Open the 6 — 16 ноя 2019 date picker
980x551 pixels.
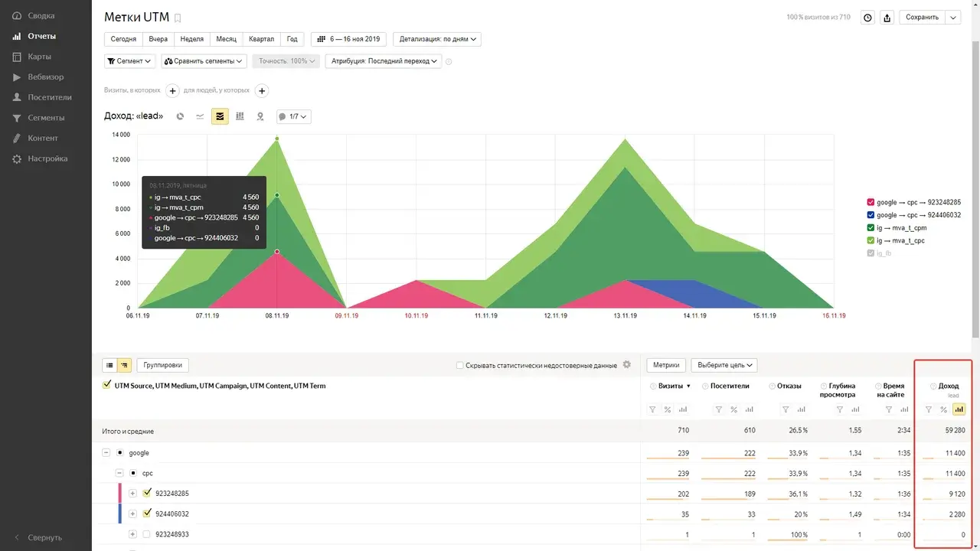349,39
